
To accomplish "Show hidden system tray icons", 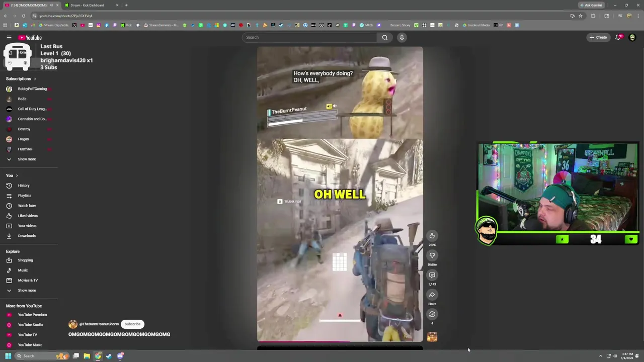I will pos(600,356).
